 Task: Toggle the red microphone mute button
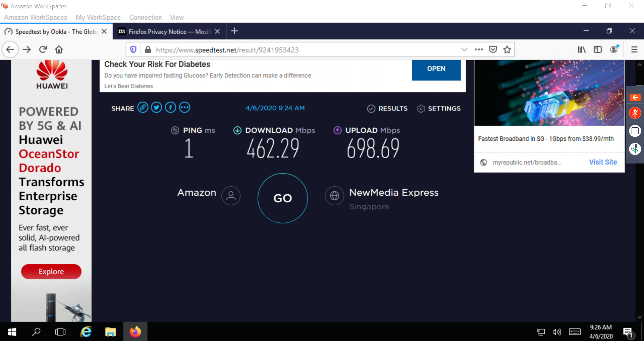[x=635, y=113]
